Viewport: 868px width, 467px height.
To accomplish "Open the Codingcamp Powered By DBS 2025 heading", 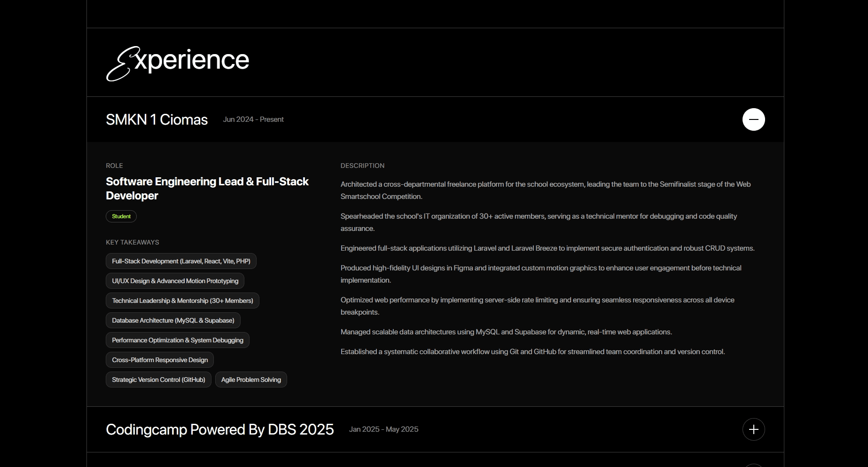I will [219, 429].
